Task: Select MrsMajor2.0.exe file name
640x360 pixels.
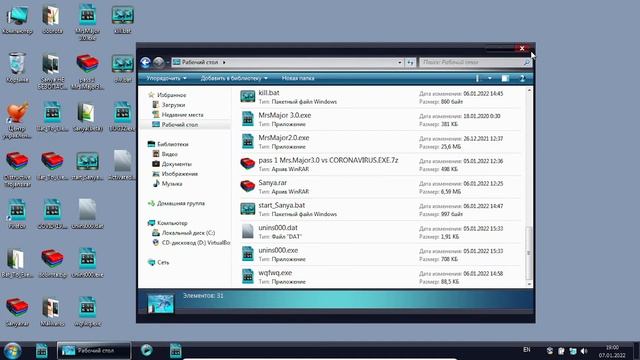Action: click(284, 138)
